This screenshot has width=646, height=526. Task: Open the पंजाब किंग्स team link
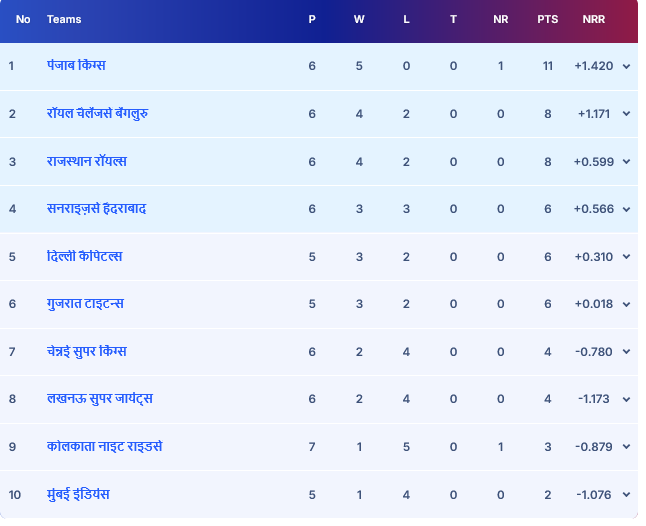point(76,66)
